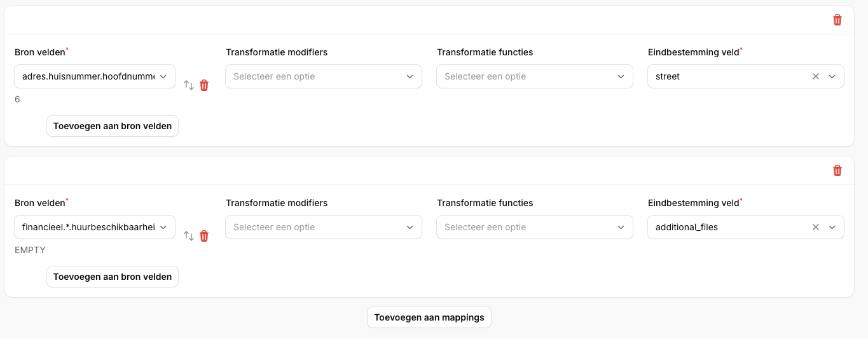Click Toevoegen aan bron velden in second mapping
This screenshot has width=868, height=339.
coord(113,277)
